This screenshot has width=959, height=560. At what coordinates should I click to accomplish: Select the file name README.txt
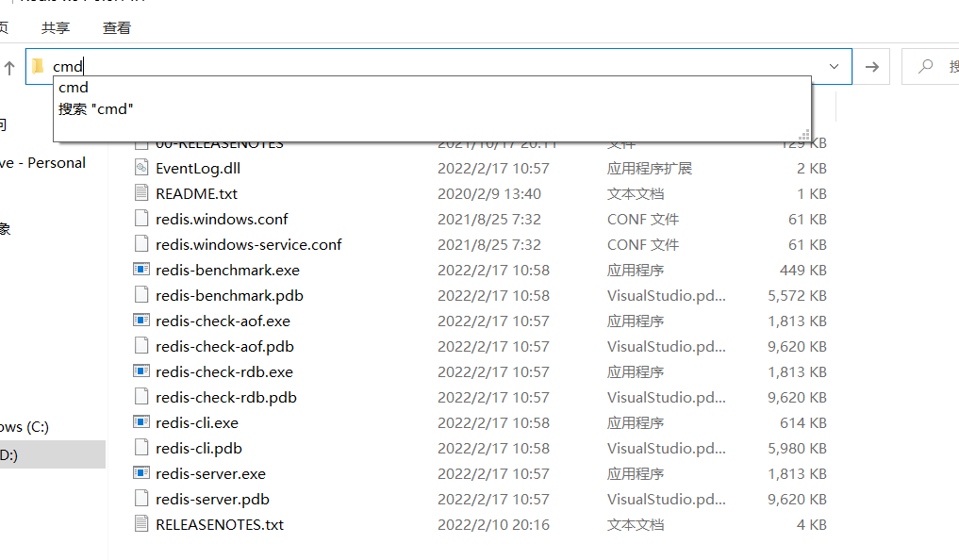pos(196,194)
